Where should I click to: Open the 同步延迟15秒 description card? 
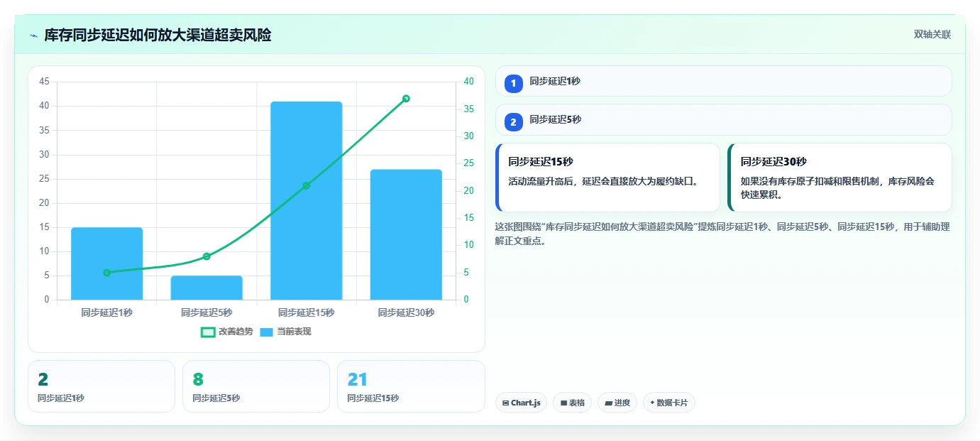[607, 178]
